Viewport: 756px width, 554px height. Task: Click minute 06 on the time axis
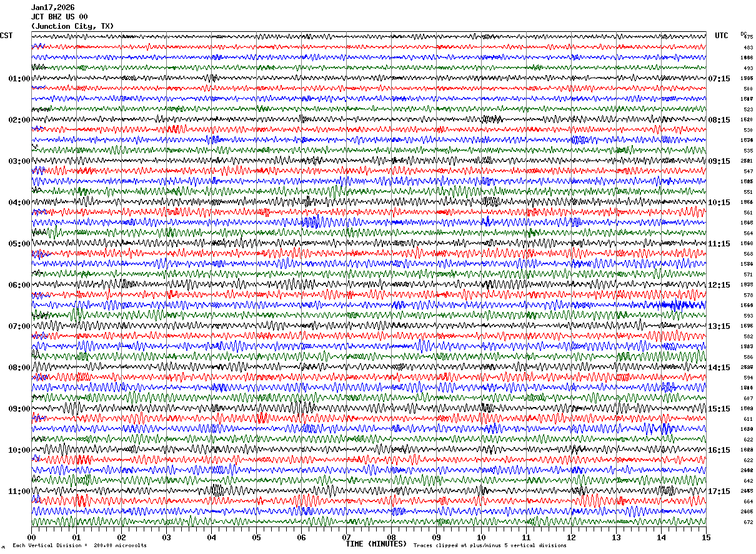click(x=301, y=537)
